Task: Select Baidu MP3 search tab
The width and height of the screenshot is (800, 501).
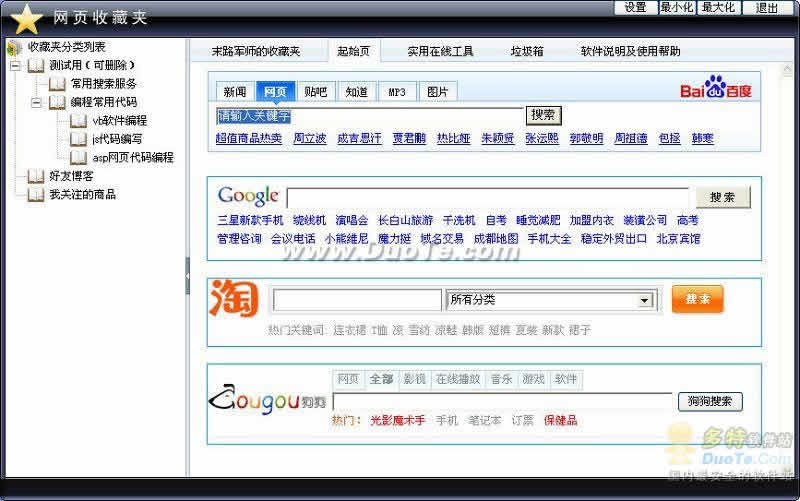Action: point(397,91)
